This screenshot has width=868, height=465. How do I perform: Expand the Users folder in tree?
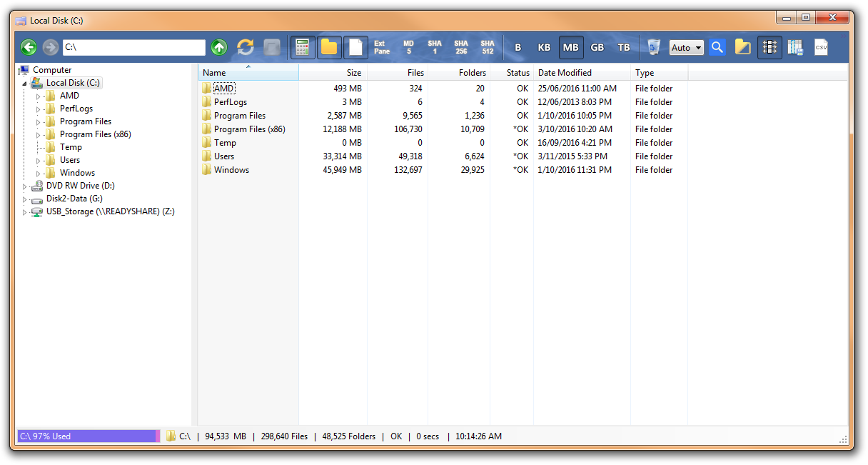click(x=38, y=161)
